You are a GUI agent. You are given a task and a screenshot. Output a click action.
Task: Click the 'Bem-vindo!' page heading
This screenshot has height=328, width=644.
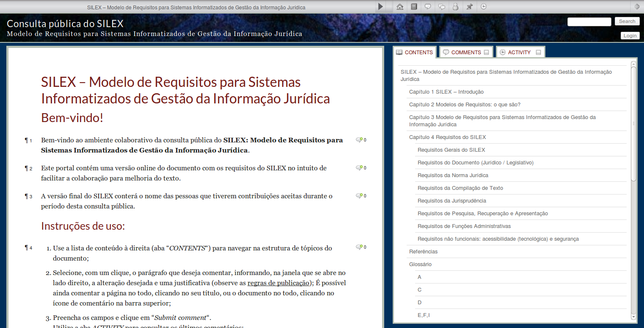[x=72, y=118]
